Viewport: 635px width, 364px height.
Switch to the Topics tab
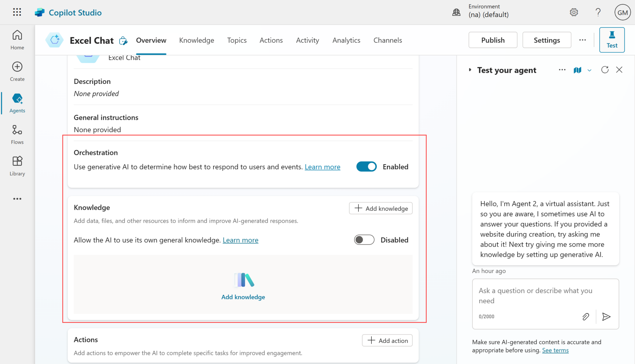(237, 40)
